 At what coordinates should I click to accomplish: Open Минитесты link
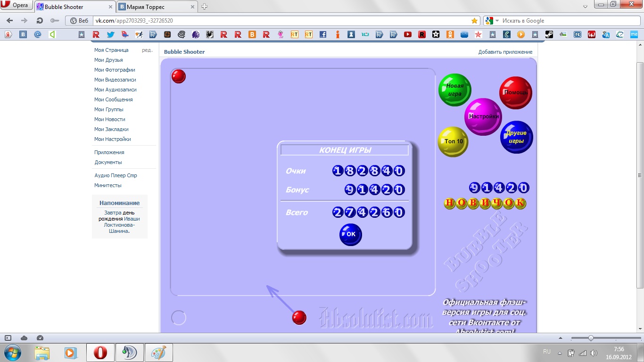point(108,185)
